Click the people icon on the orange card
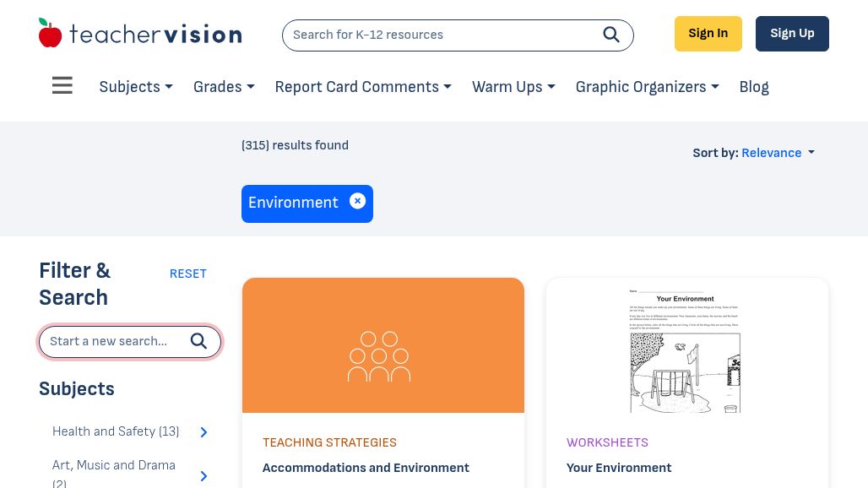868x488 pixels. pos(378,355)
